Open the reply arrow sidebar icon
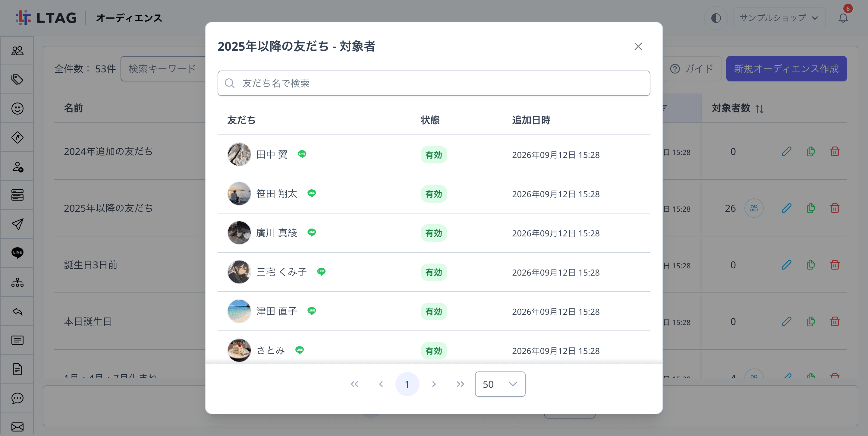868x436 pixels. tap(17, 311)
